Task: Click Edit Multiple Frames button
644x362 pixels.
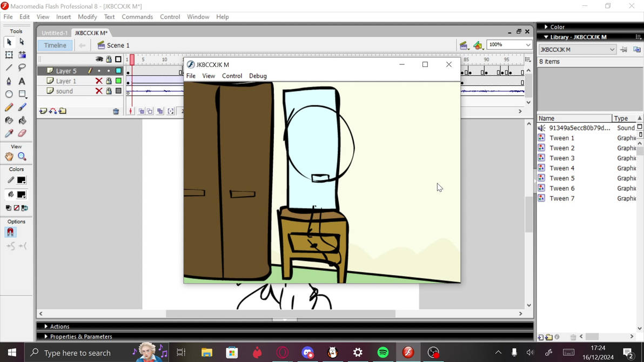Action: coord(160,111)
